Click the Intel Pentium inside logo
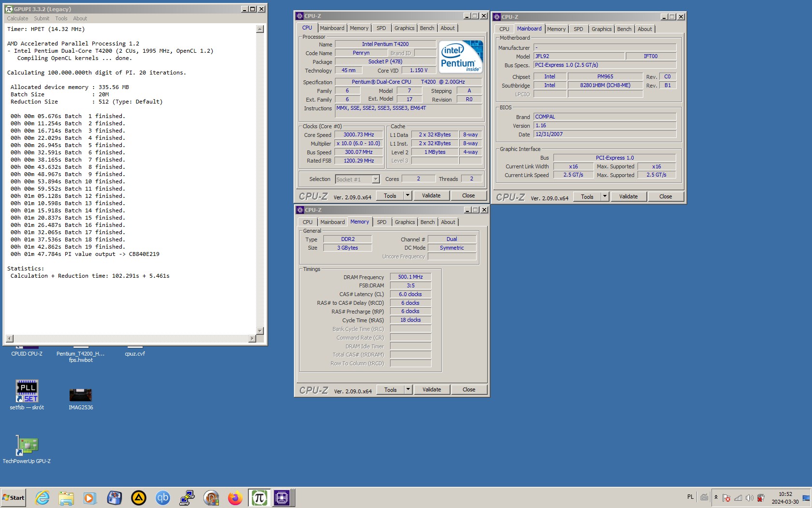This screenshot has height=508, width=812. point(461,57)
